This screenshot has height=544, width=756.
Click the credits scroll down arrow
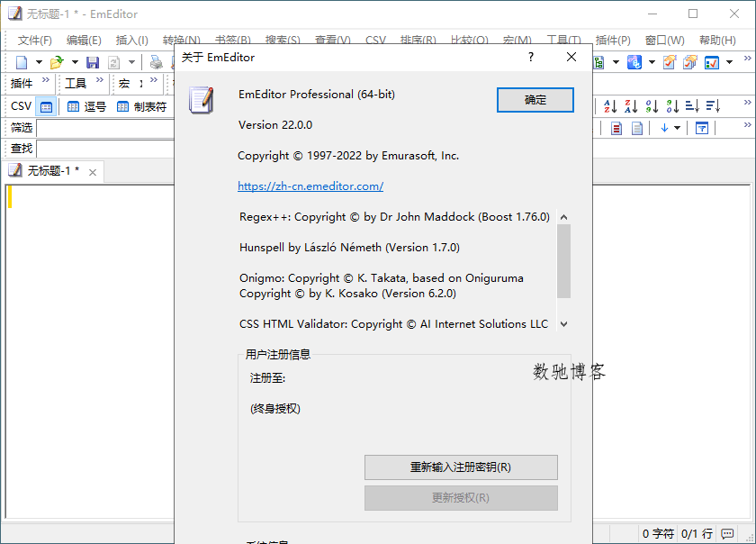[563, 324]
